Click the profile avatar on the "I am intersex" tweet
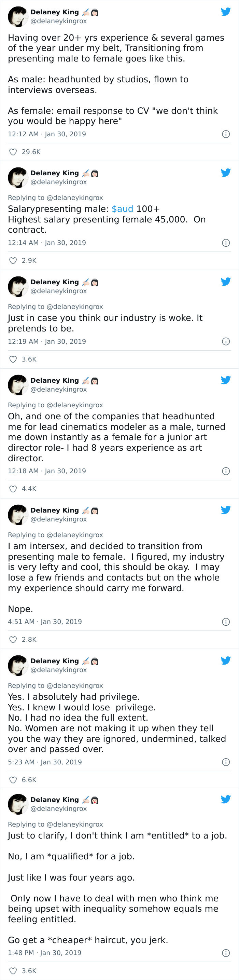This screenshot has height=980, width=239. point(18,514)
